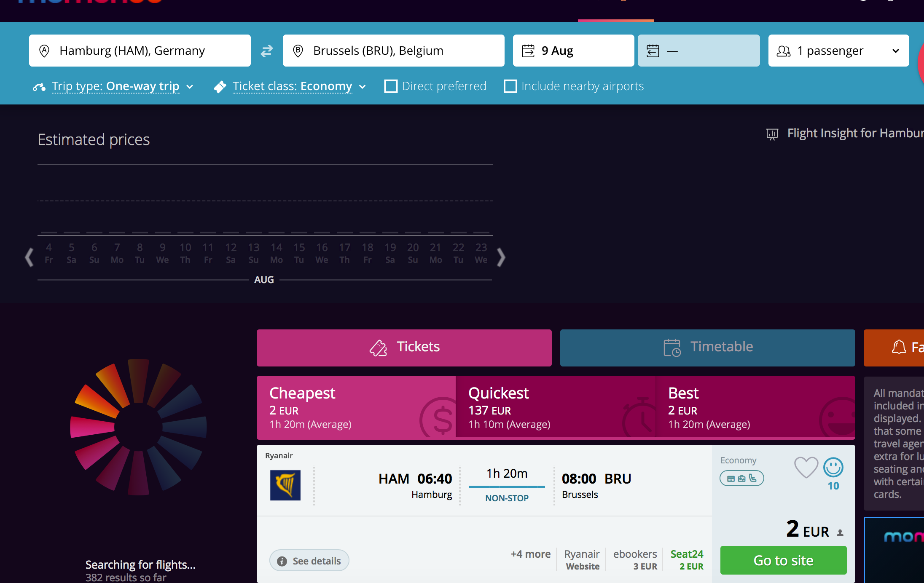The width and height of the screenshot is (924, 583).
Task: Click the Fare alert bell icon
Action: click(x=899, y=347)
